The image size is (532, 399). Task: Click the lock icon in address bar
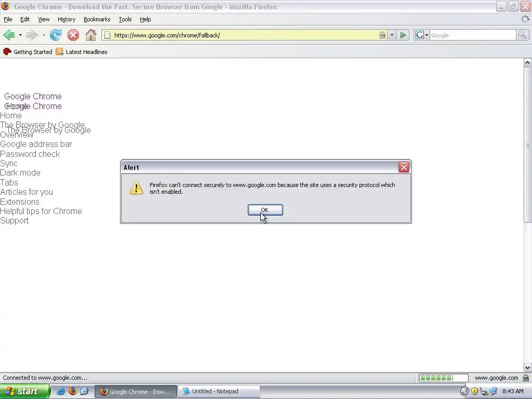pyautogui.click(x=382, y=35)
